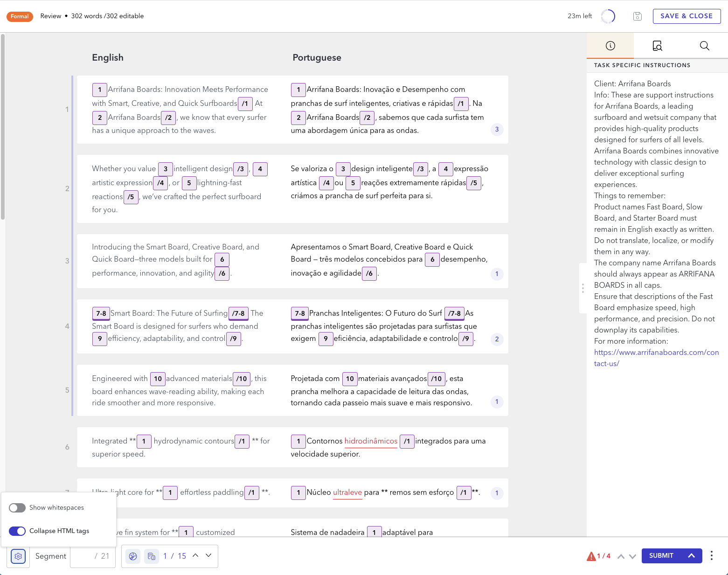The width and height of the screenshot is (728, 575).
Task: Click tag 4 before expressão artística
Action: click(446, 169)
